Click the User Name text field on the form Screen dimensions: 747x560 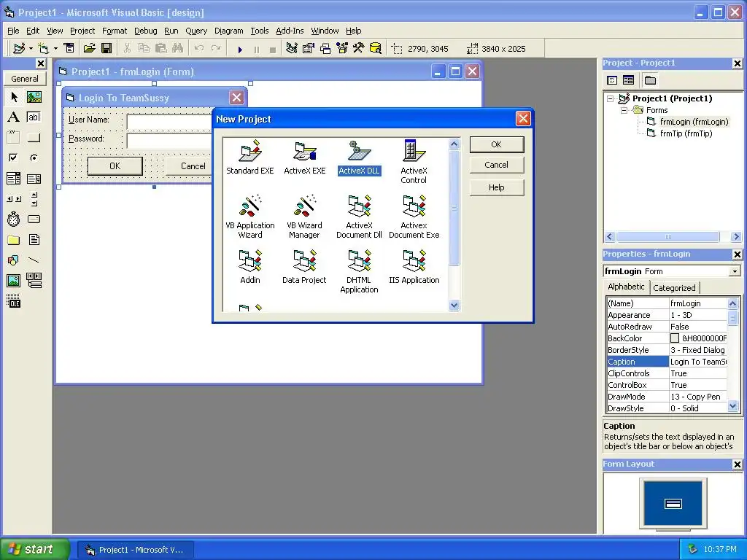[169, 121]
